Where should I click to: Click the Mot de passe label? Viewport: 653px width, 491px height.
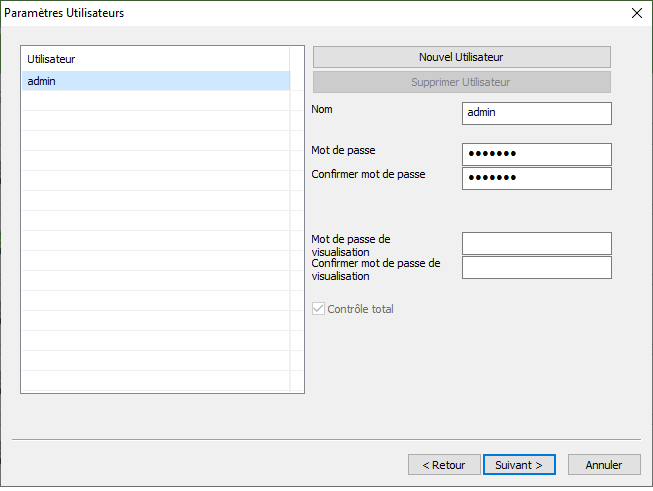click(x=343, y=150)
